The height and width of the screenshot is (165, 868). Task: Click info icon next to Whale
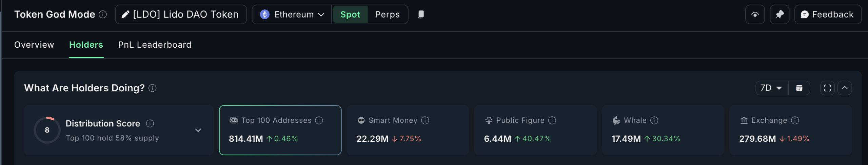(654, 120)
